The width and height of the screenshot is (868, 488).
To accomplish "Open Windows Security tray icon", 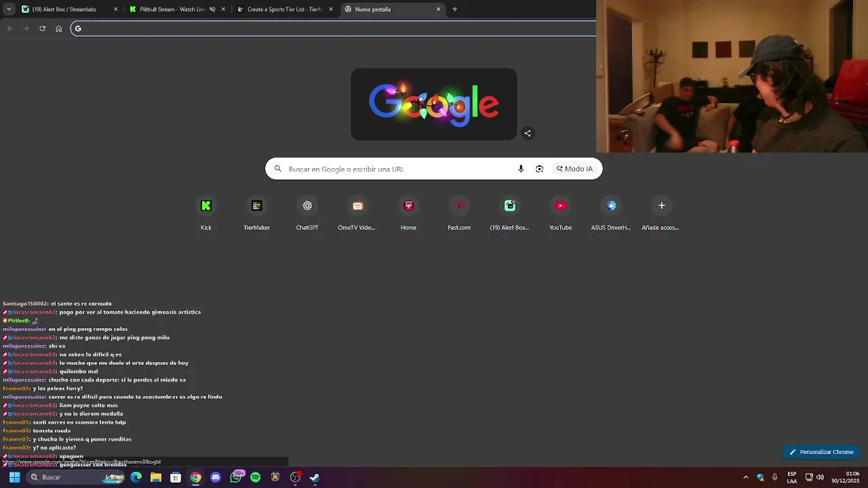I will click(x=760, y=477).
